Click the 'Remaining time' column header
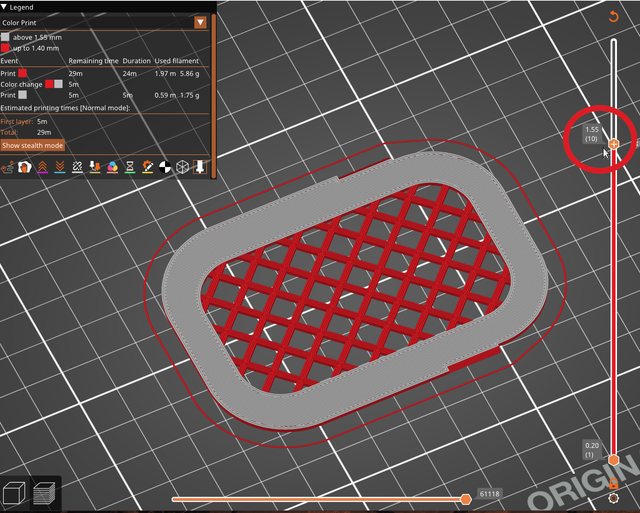 pyautogui.click(x=93, y=61)
